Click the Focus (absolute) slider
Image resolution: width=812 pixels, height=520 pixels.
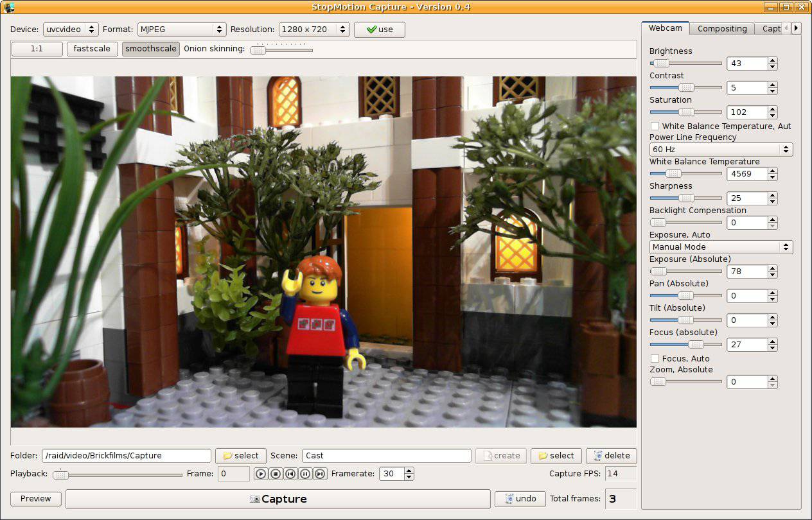coord(686,345)
